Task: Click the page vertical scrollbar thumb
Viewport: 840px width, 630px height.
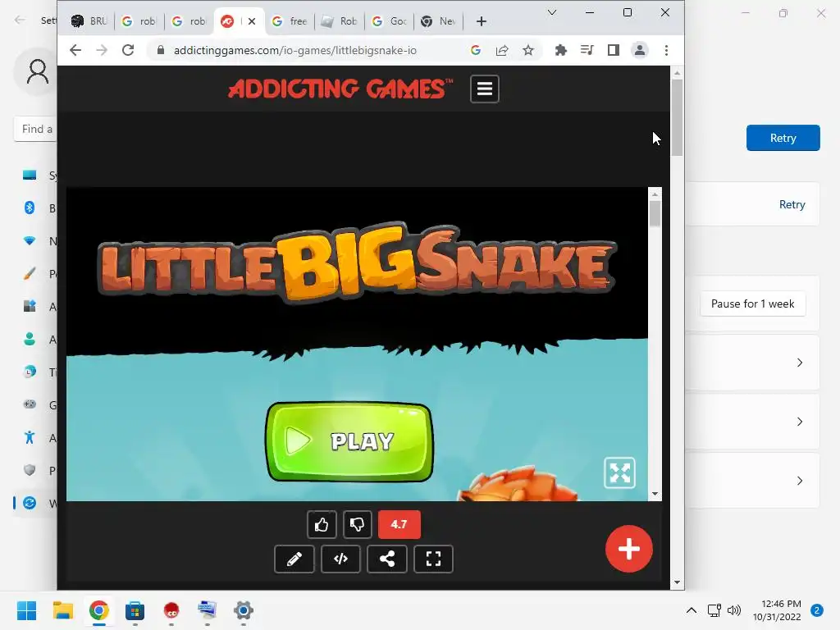Action: tap(677, 118)
